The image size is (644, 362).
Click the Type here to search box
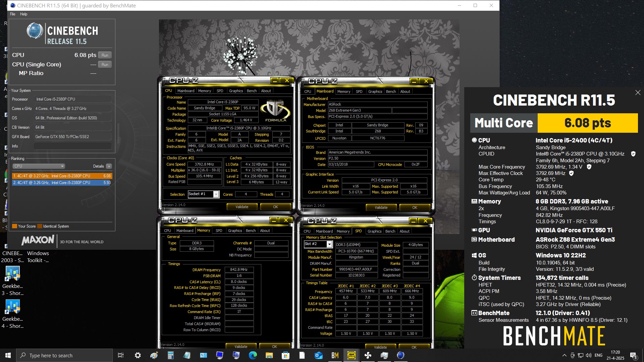[x=64, y=355]
